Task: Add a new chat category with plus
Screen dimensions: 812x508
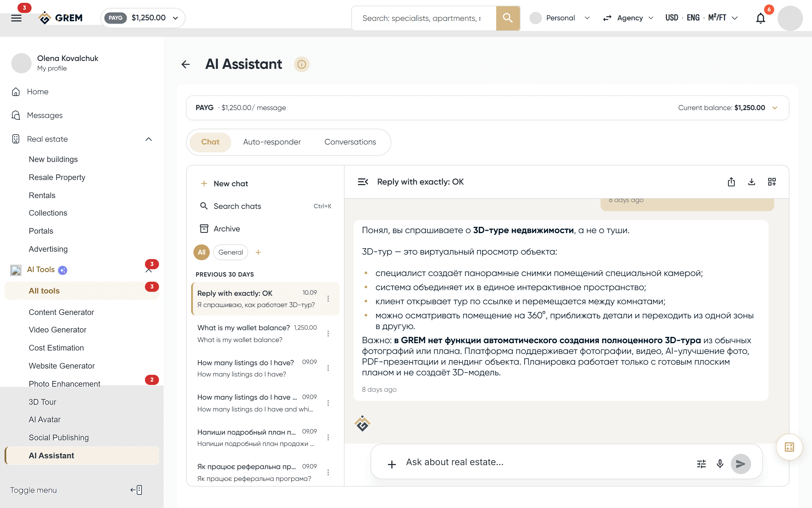Action: point(258,252)
